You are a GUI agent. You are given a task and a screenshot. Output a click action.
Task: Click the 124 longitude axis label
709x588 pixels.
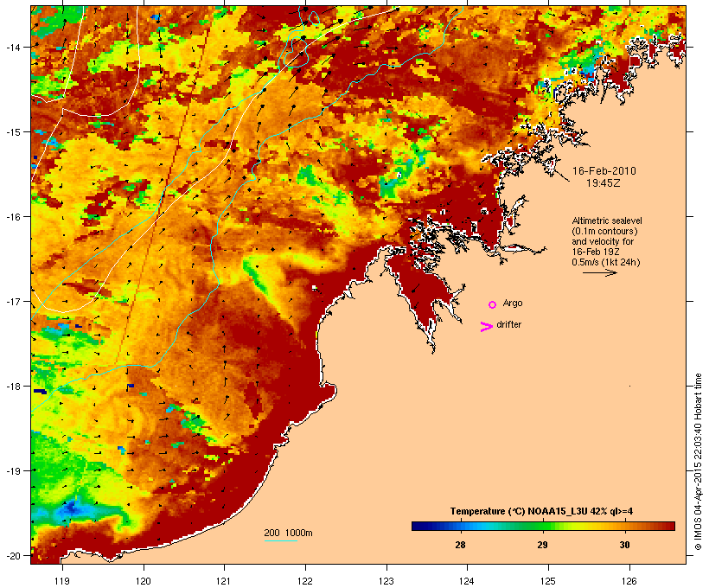click(467, 581)
